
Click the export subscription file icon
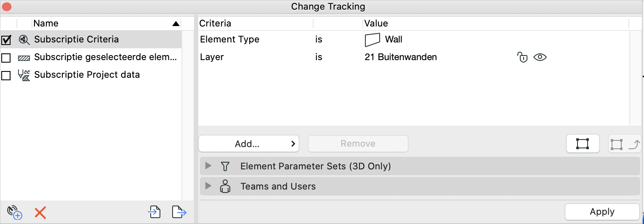tap(179, 212)
